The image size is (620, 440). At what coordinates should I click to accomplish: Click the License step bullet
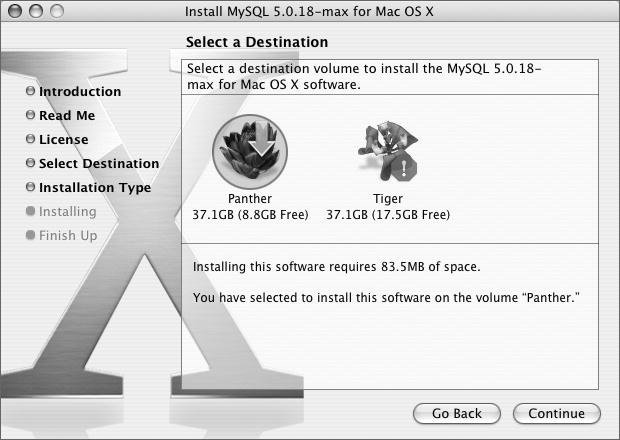point(30,139)
